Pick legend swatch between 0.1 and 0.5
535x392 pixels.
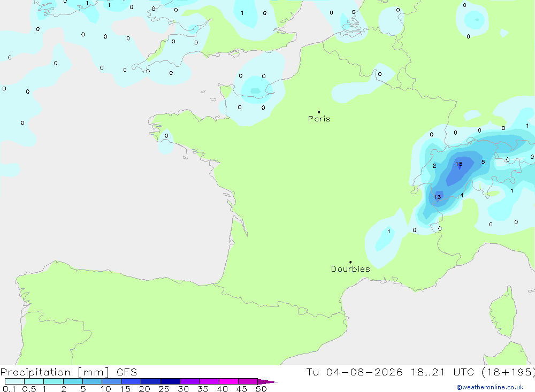click(x=14, y=381)
